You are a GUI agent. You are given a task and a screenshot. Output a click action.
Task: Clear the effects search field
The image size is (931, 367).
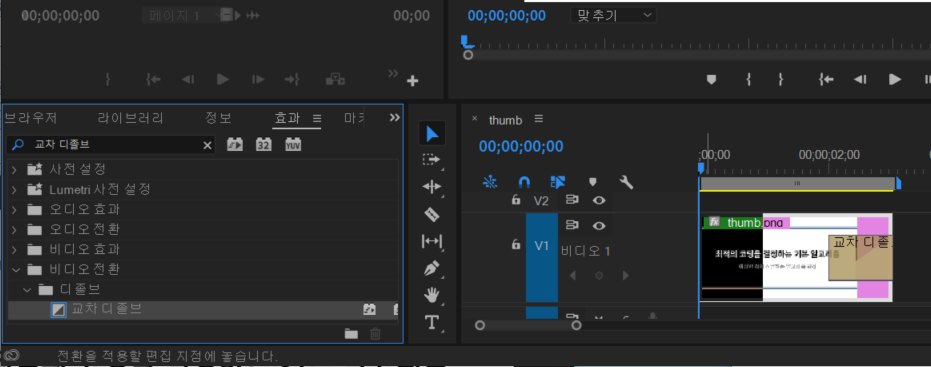pyautogui.click(x=207, y=145)
